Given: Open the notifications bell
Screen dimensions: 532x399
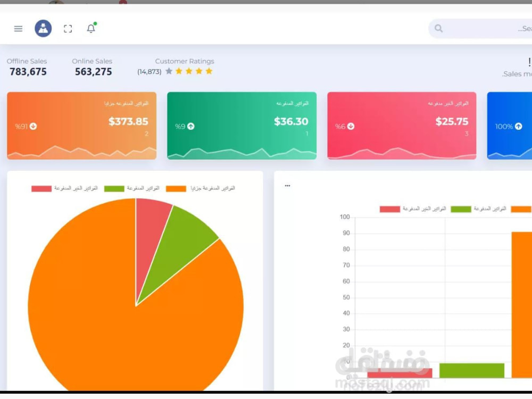Looking at the screenshot, I should coord(91,28).
